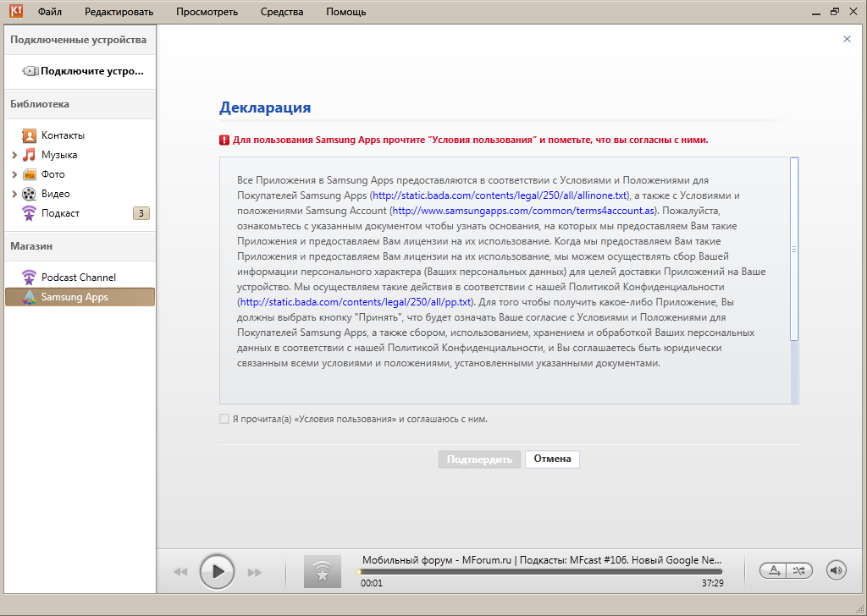Open the allinone.txt terms link

pyautogui.click(x=500, y=195)
